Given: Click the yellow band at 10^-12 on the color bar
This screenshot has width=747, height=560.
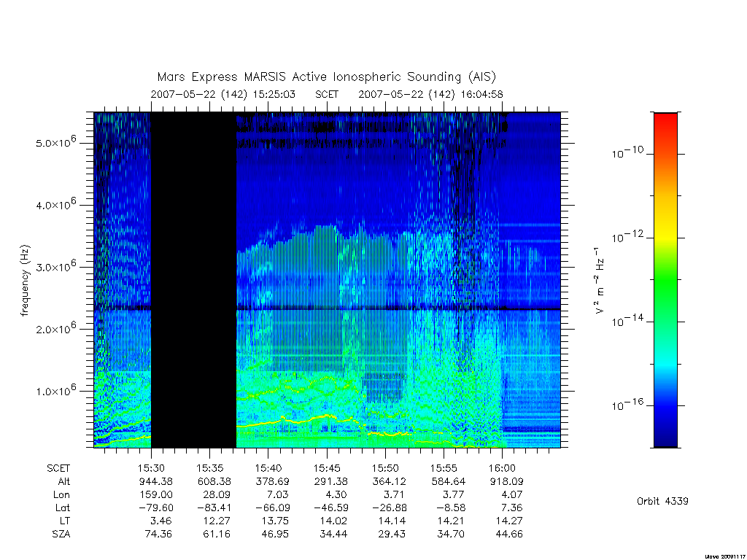Looking at the screenshot, I should [665, 237].
